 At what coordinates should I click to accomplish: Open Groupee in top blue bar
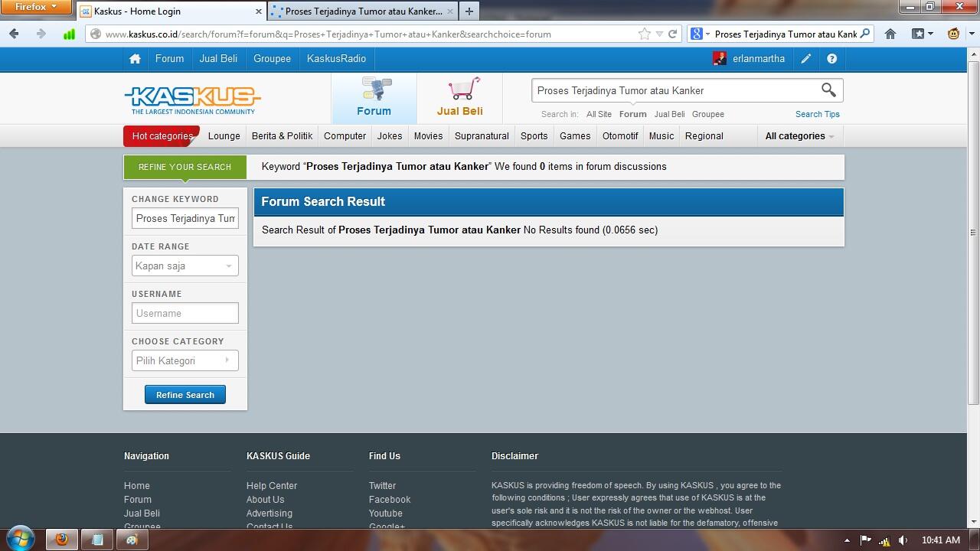pyautogui.click(x=272, y=59)
